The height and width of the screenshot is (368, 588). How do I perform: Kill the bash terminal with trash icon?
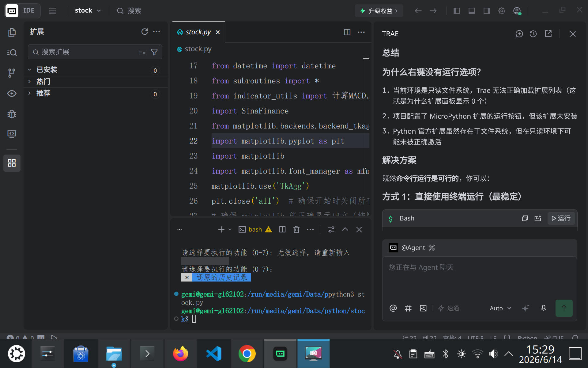tap(296, 229)
